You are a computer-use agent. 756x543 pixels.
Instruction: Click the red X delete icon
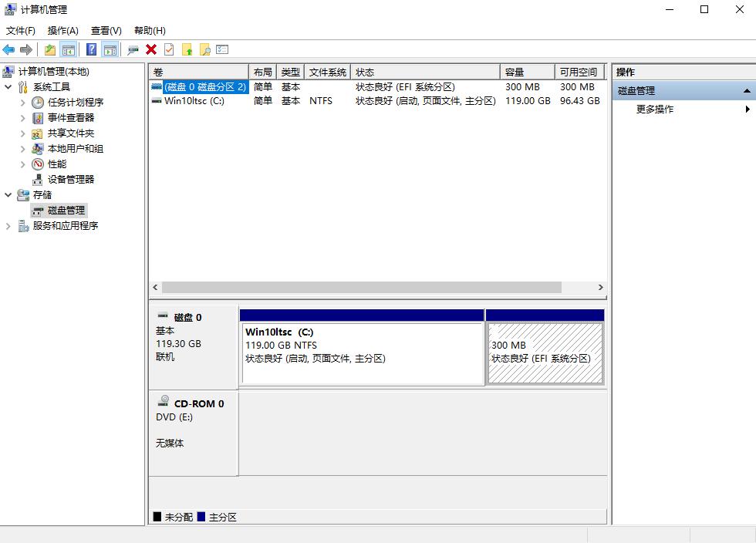(151, 49)
